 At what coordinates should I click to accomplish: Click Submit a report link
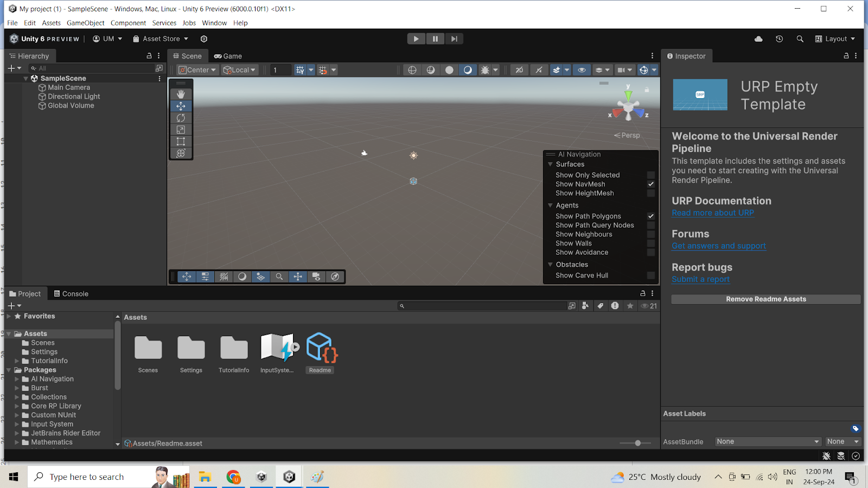pyautogui.click(x=700, y=279)
